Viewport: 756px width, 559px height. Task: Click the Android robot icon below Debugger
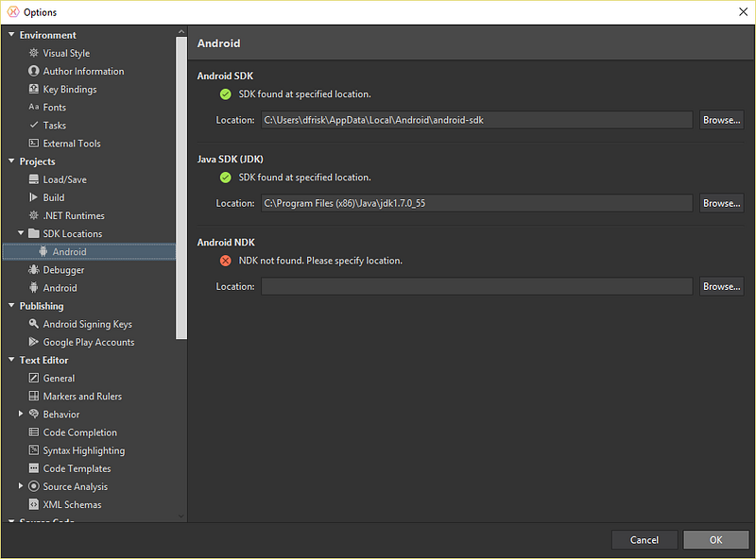point(34,288)
